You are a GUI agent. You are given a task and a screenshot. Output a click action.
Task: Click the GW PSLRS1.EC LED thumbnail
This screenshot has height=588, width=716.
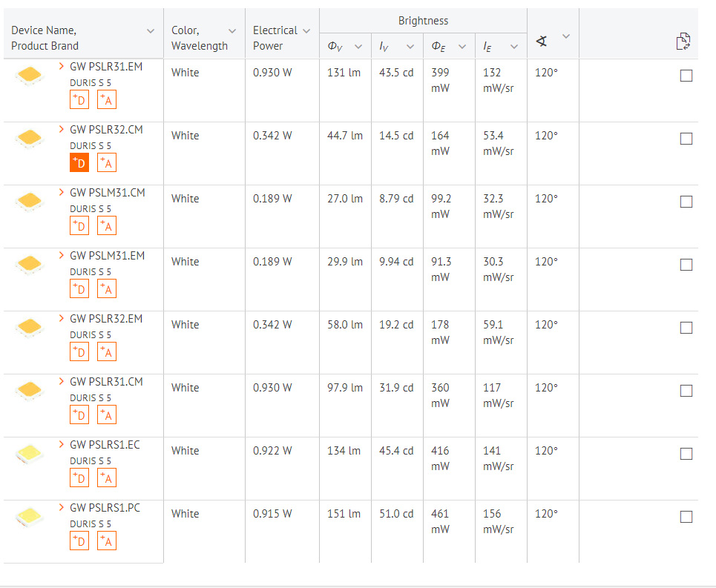(29, 454)
